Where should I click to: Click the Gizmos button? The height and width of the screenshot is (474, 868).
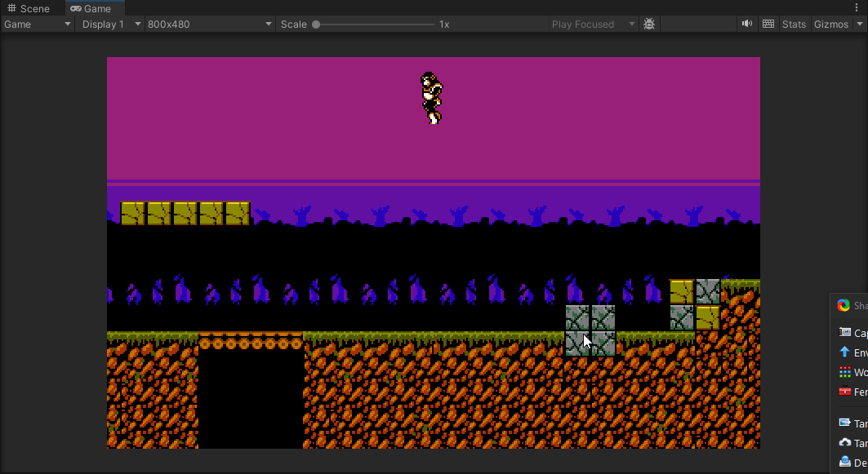click(x=830, y=24)
